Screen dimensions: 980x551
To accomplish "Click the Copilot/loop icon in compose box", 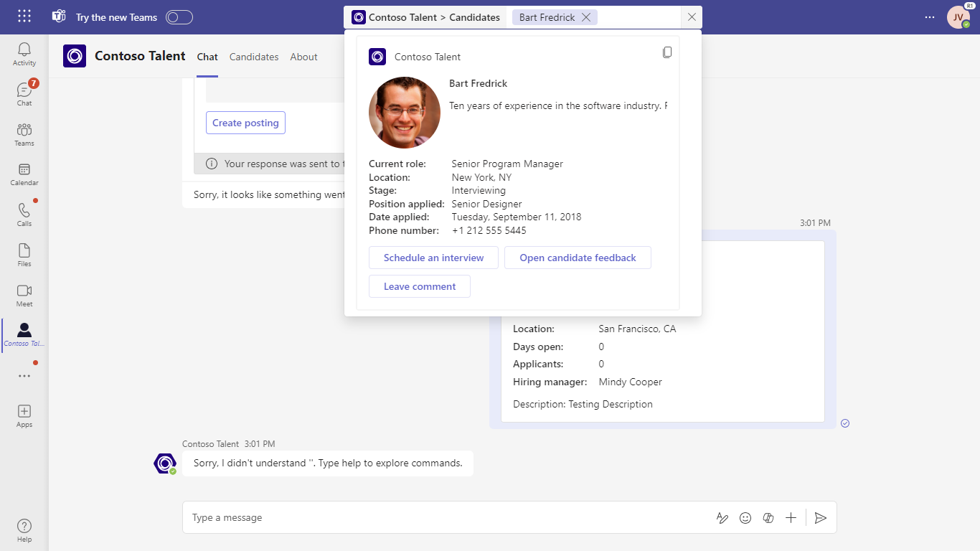I will tap(768, 518).
